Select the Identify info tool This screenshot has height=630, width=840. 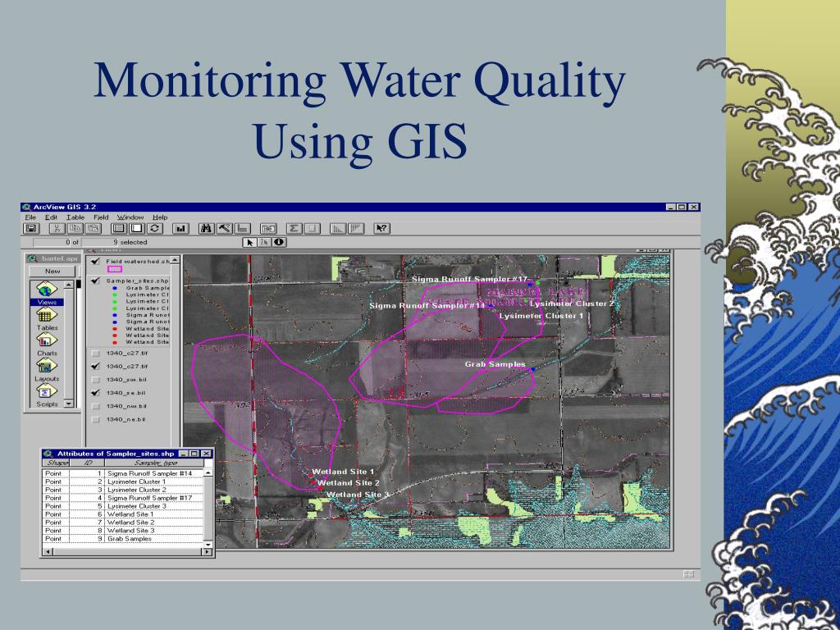[x=279, y=243]
